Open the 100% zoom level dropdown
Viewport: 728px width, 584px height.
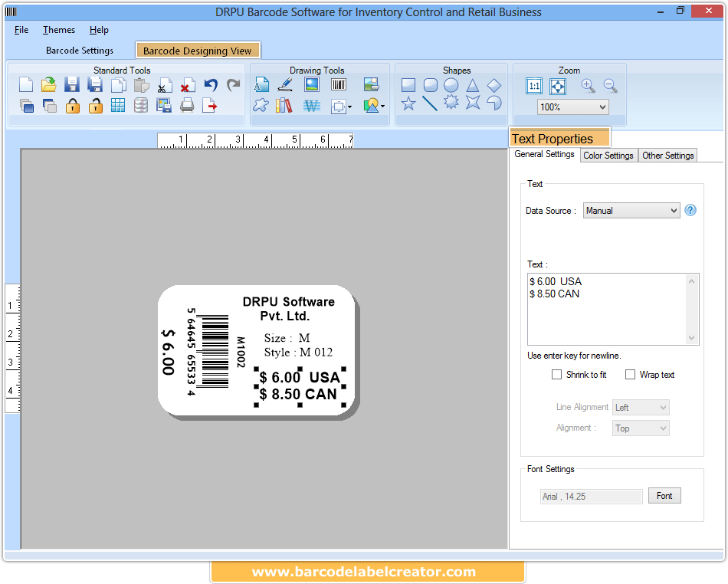tap(572, 107)
